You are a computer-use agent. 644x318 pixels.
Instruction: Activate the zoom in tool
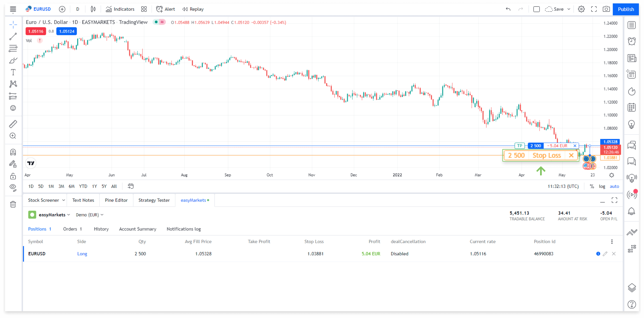[x=13, y=136]
